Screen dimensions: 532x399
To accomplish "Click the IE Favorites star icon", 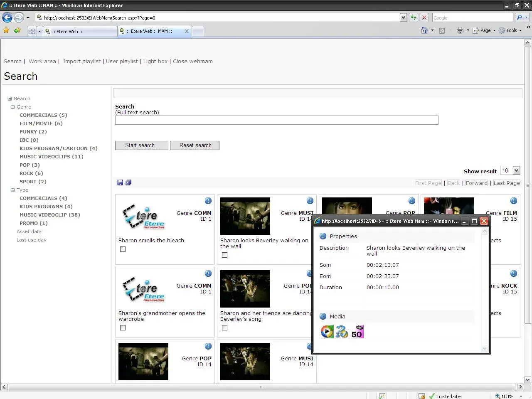I will [6, 30].
